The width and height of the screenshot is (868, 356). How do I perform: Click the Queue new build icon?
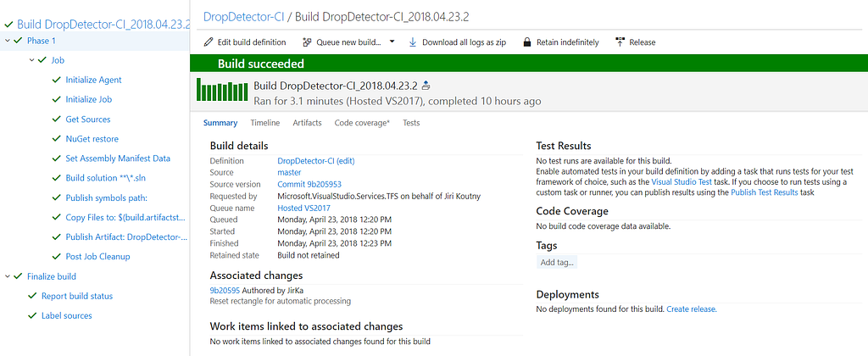tap(307, 42)
